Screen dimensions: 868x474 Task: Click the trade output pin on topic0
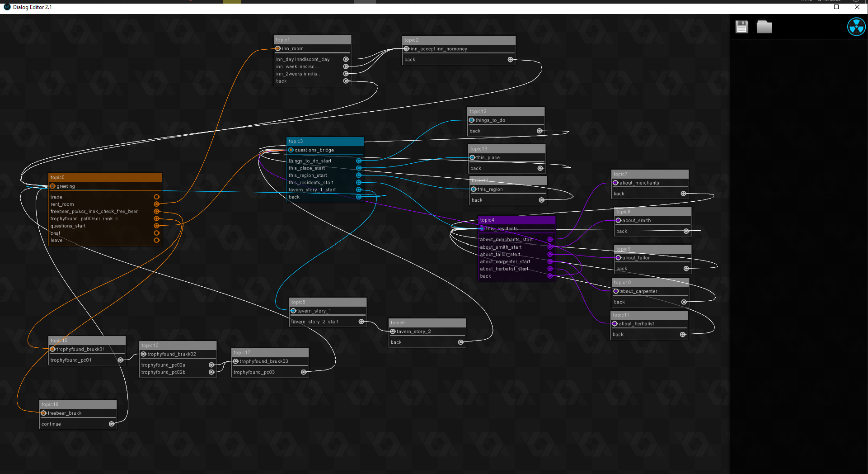tap(157, 197)
